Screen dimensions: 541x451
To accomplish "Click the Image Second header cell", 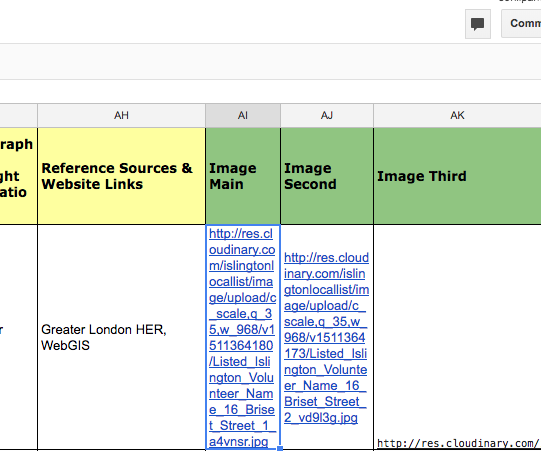I will 327,176.
